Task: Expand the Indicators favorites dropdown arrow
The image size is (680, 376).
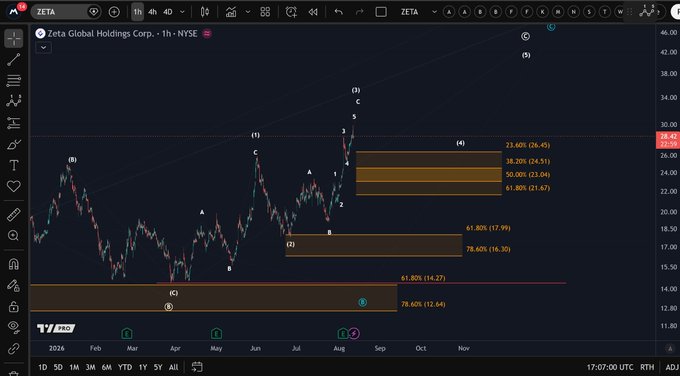Action: [x=248, y=12]
